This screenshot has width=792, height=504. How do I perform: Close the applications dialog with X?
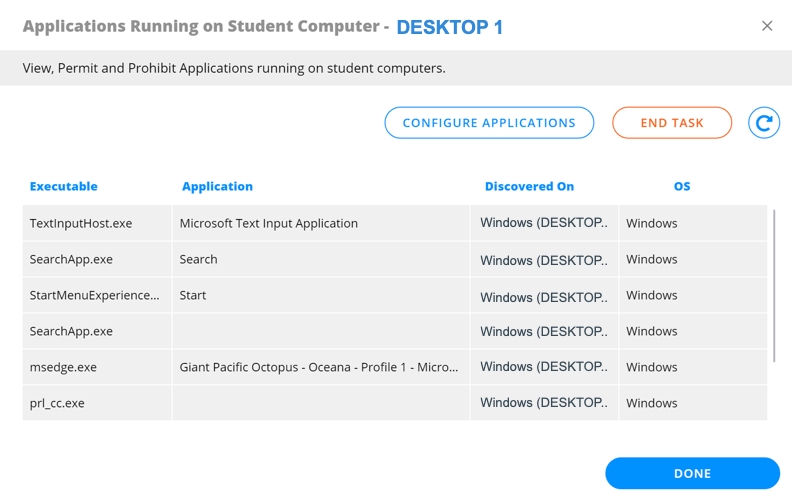coord(767,26)
